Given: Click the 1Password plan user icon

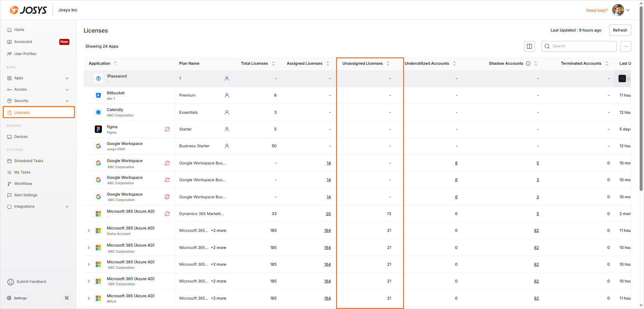Looking at the screenshot, I should 227,79.
